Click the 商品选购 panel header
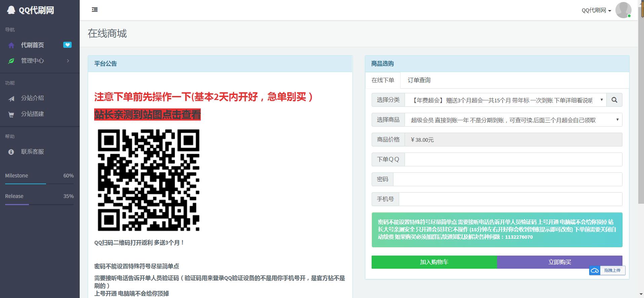 (497, 64)
